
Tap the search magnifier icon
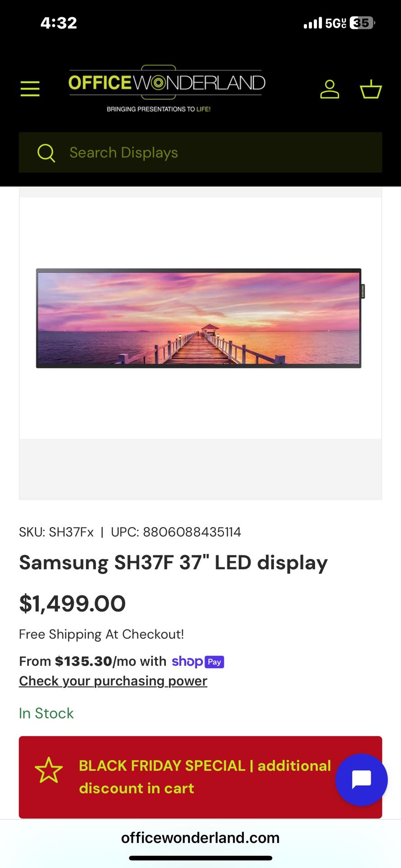[x=46, y=153]
